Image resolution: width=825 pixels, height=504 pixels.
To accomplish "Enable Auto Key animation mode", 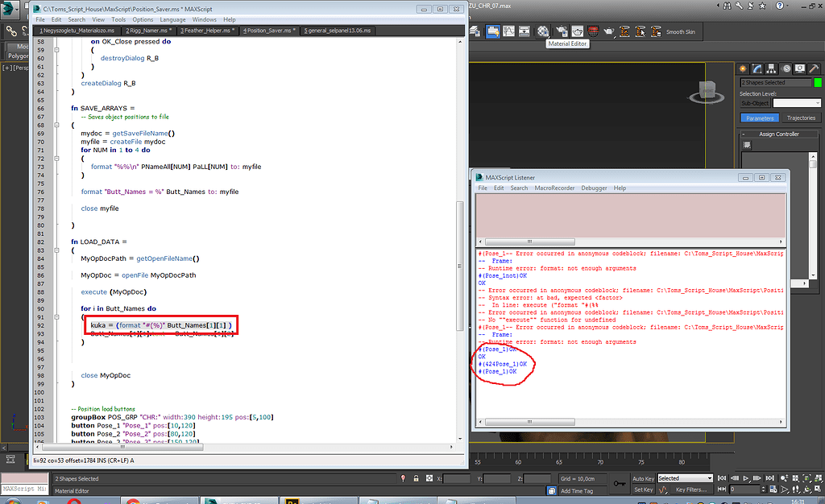I will [x=644, y=477].
